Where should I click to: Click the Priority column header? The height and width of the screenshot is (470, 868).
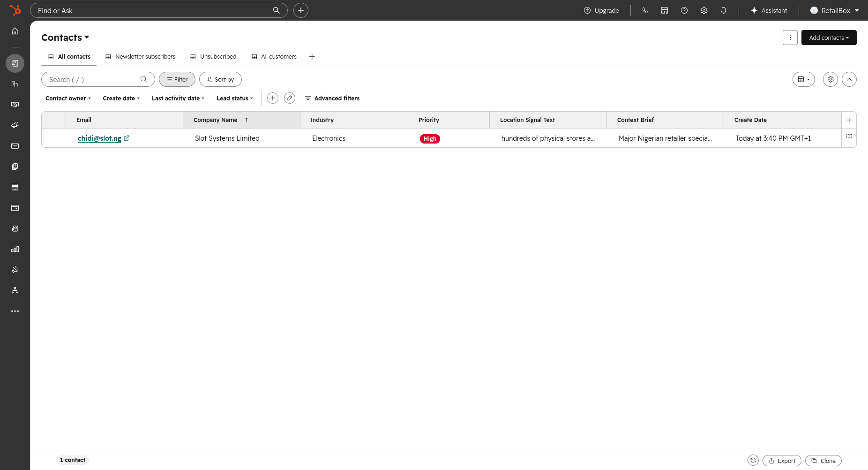click(x=449, y=120)
